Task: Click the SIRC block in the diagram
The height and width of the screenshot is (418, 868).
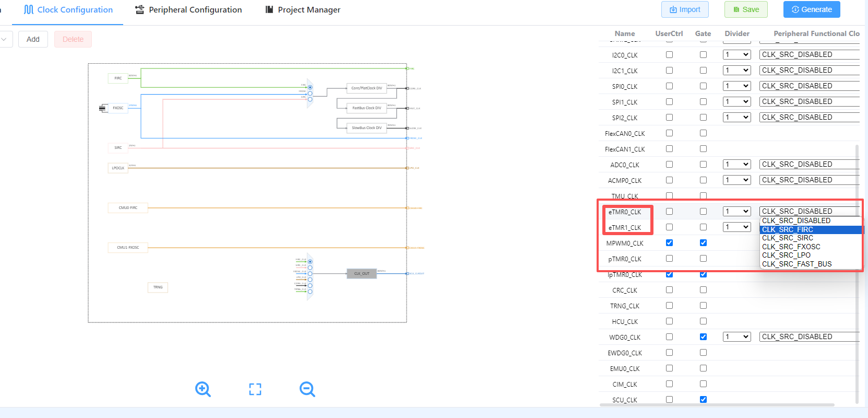Action: click(x=118, y=148)
